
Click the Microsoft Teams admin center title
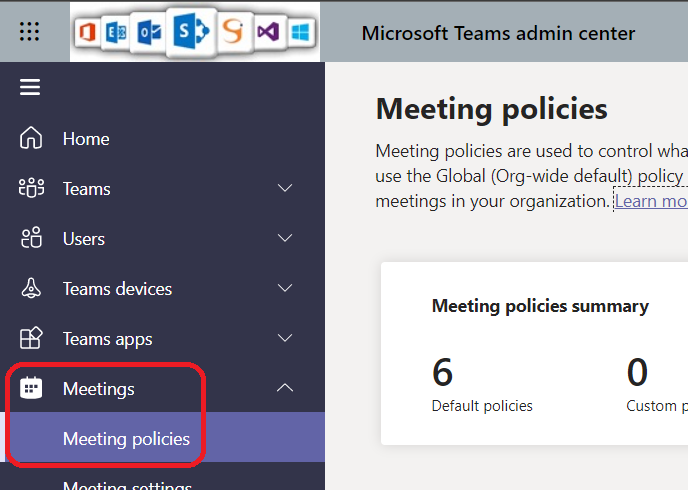[x=498, y=33]
